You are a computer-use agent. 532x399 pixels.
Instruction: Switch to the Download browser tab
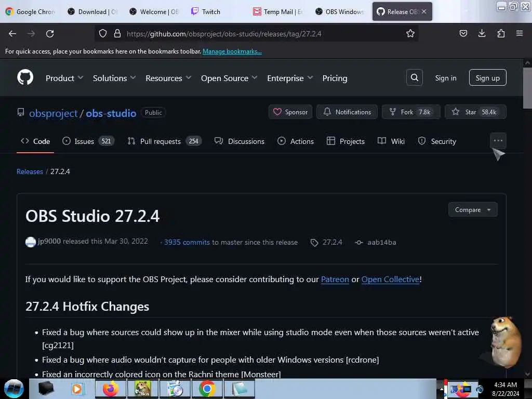93,11
